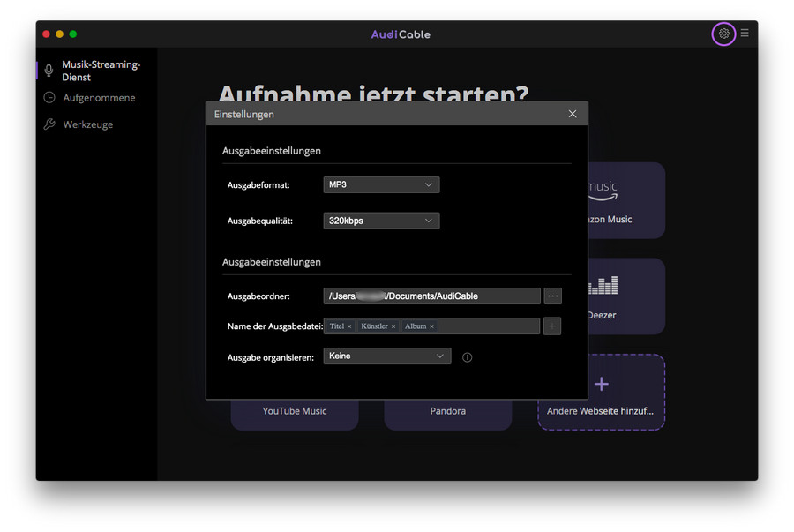Choose the Pandora service card
The width and height of the screenshot is (794, 532).
tap(447, 414)
